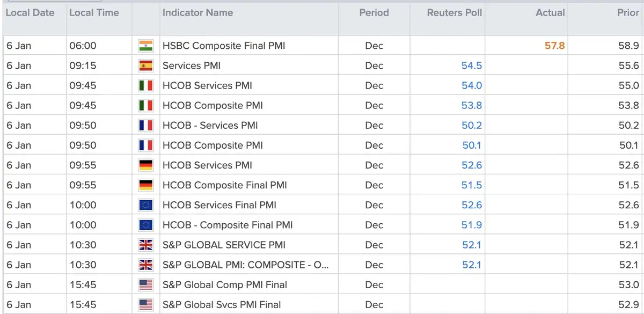Click the Reuters Poll value 51.5
644x314 pixels.
(472, 185)
